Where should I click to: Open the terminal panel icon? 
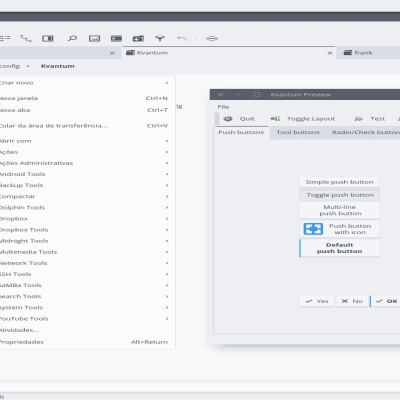[116, 38]
